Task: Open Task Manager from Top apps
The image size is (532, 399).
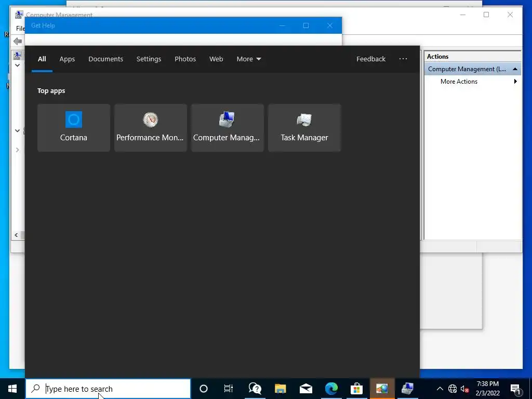Action: coord(304,128)
